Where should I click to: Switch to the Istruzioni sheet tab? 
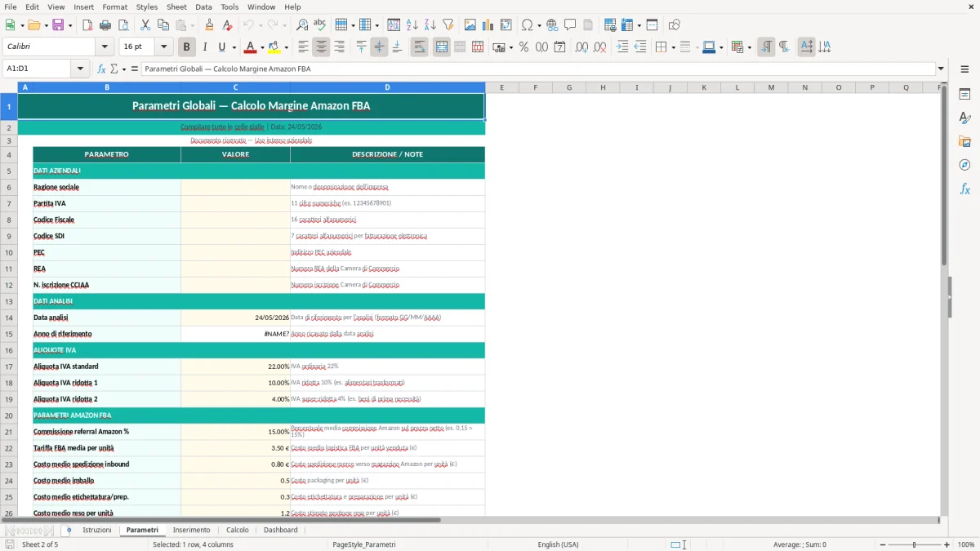pos(97,530)
